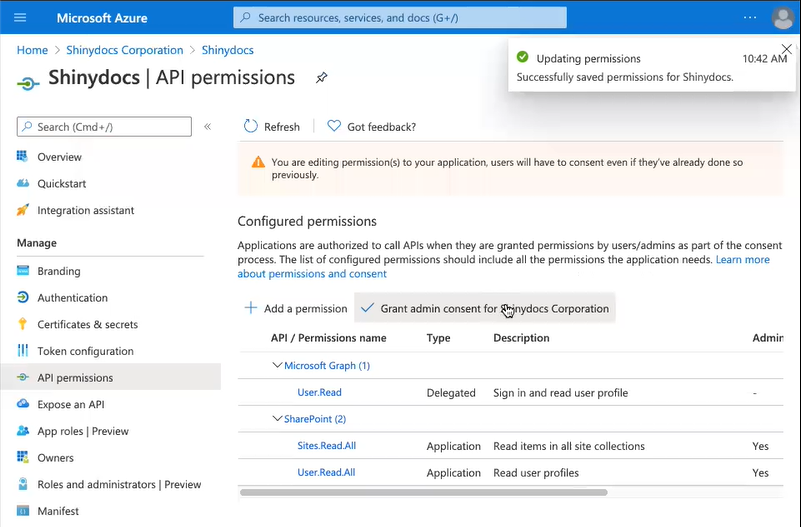
Task: Click the Got feedback heart icon
Action: pyautogui.click(x=334, y=127)
